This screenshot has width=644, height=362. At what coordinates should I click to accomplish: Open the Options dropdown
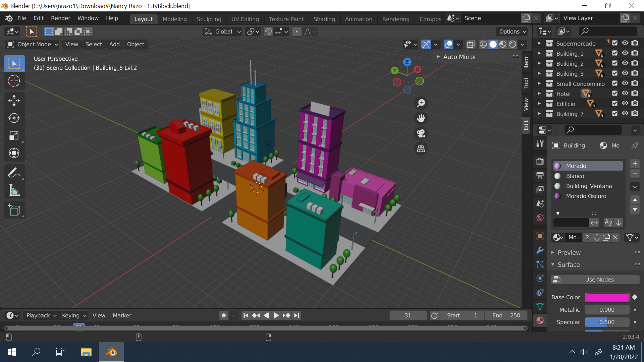click(512, 32)
